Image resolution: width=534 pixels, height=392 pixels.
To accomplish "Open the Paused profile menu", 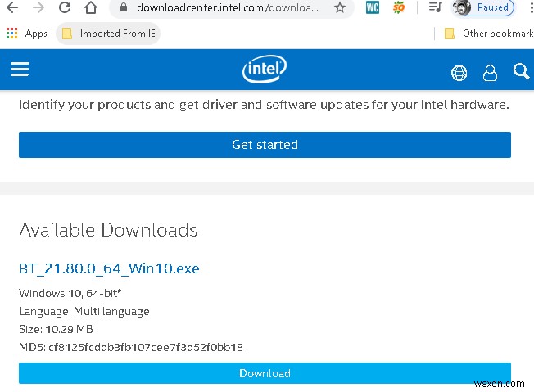I will [x=483, y=7].
